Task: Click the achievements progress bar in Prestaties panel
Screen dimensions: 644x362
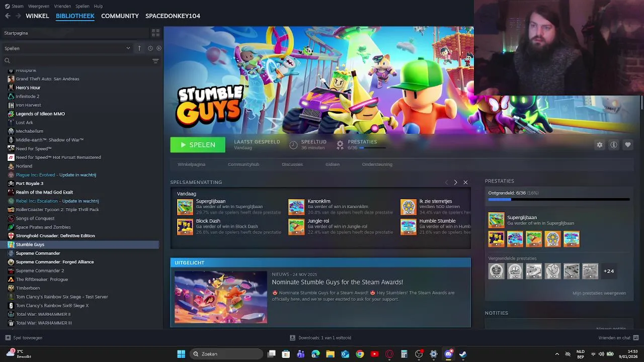Action: pyautogui.click(x=558, y=200)
